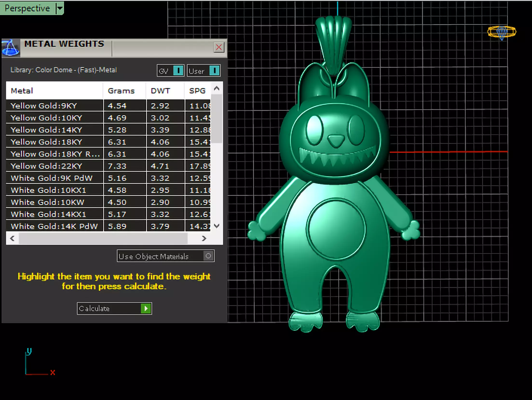The height and width of the screenshot is (400, 532).
Task: Open the Perspective viewport dropdown arrow
Action: click(60, 8)
